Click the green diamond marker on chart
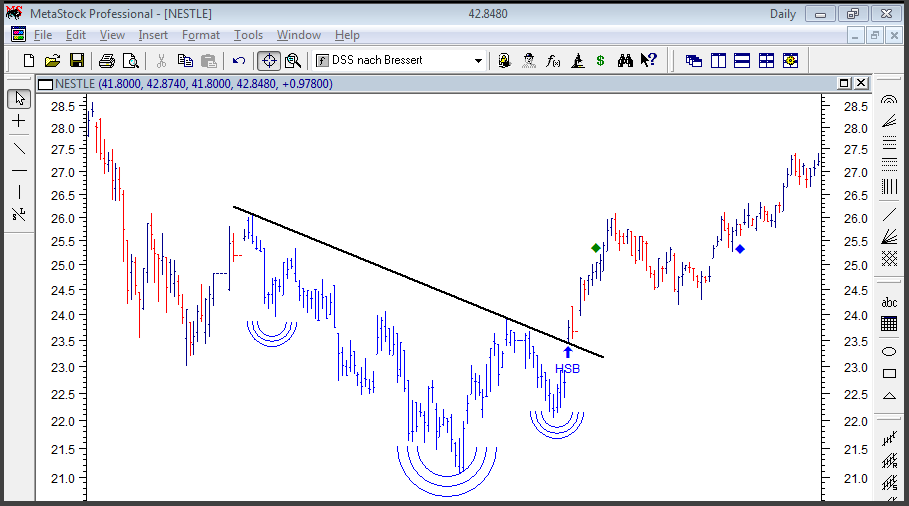Screen dimensions: 909x506 tap(596, 248)
